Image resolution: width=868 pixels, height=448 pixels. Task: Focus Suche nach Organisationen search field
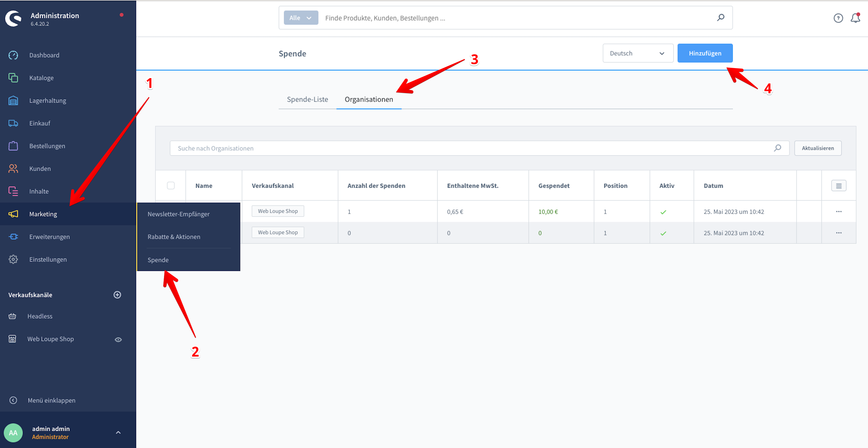click(472, 148)
